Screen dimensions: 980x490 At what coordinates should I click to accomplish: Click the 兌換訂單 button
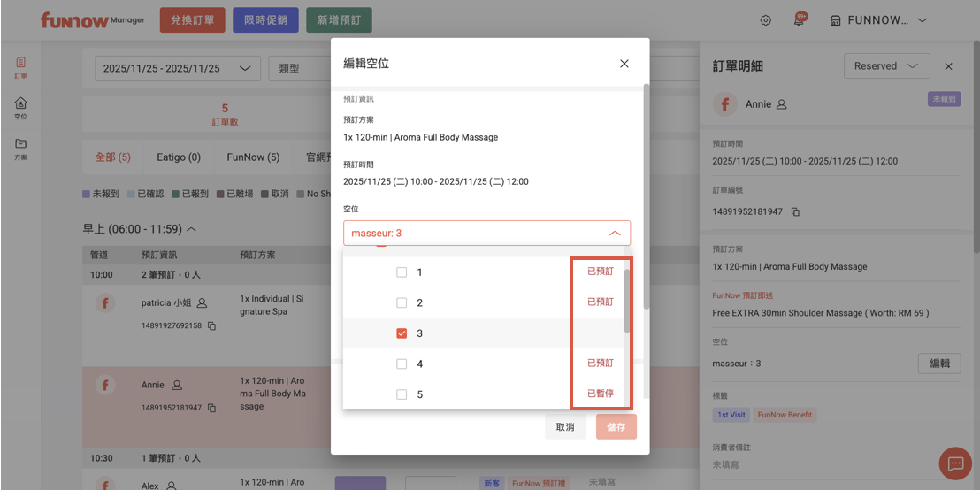193,20
